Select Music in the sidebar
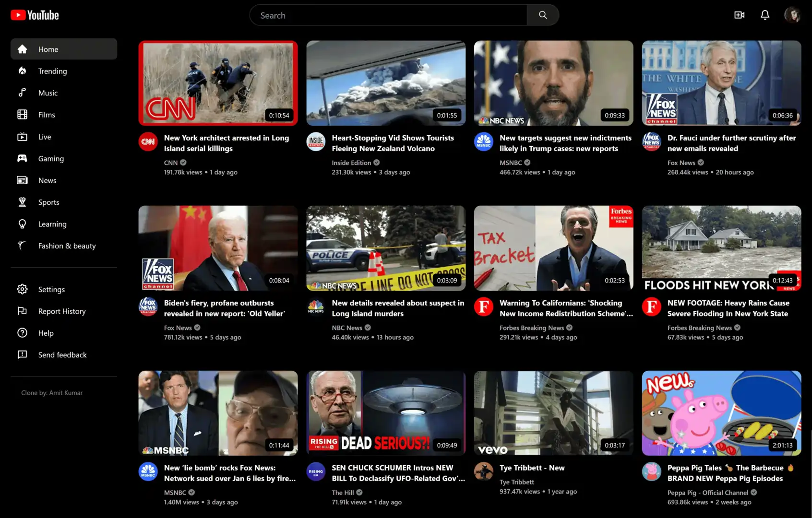812x518 pixels. [x=64, y=93]
